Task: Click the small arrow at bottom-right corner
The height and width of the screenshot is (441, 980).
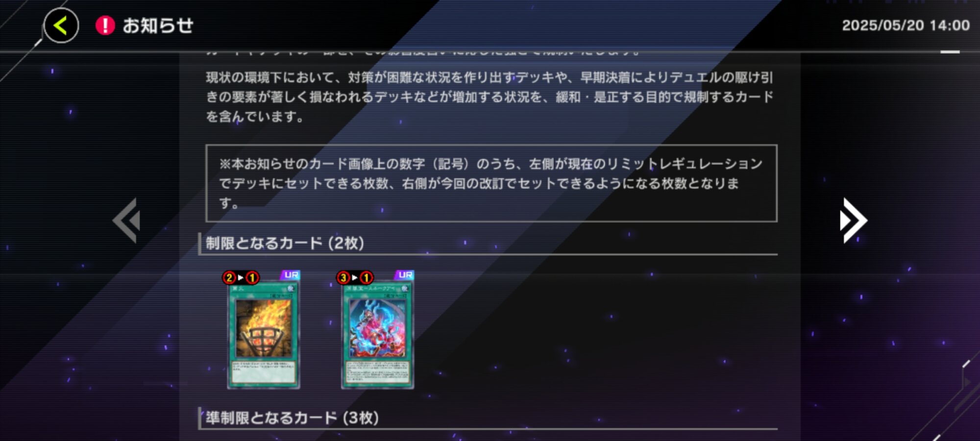Action: pyautogui.click(x=967, y=382)
